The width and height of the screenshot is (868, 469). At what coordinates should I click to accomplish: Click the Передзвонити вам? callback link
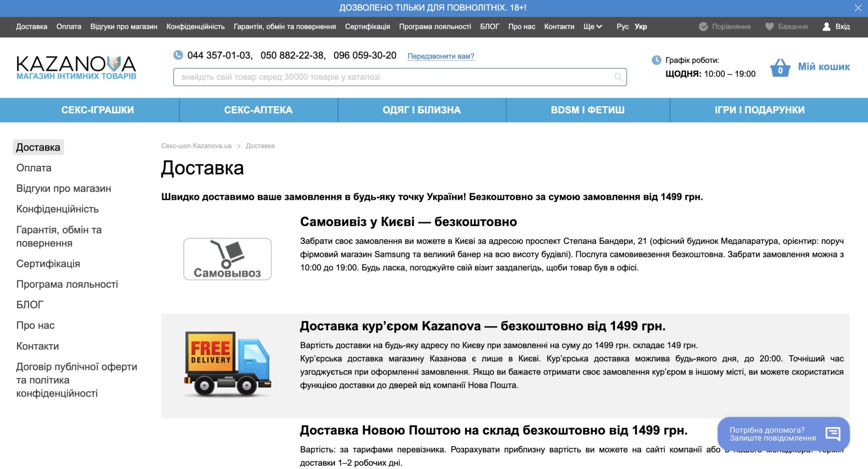pos(441,56)
